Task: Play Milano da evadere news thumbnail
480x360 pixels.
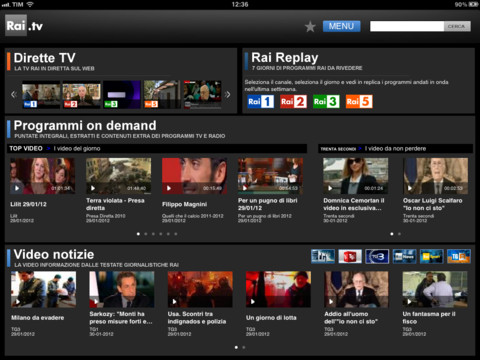Action: pyautogui.click(x=43, y=289)
